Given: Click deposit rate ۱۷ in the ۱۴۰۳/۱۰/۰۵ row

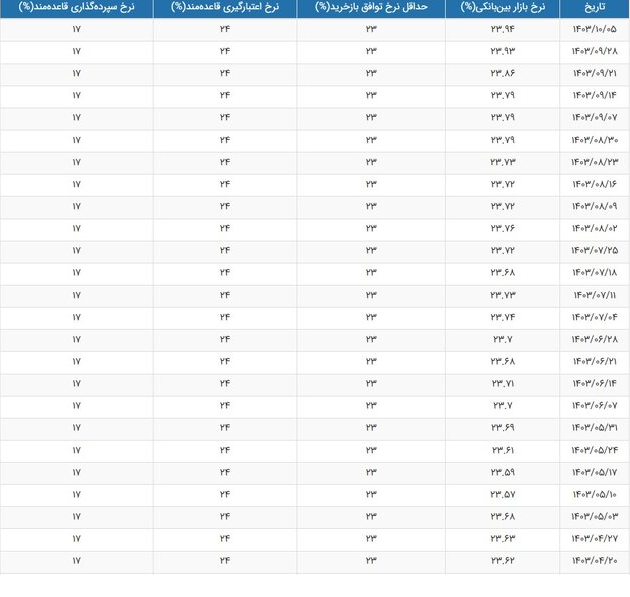Looking at the screenshot, I should click(76, 29).
